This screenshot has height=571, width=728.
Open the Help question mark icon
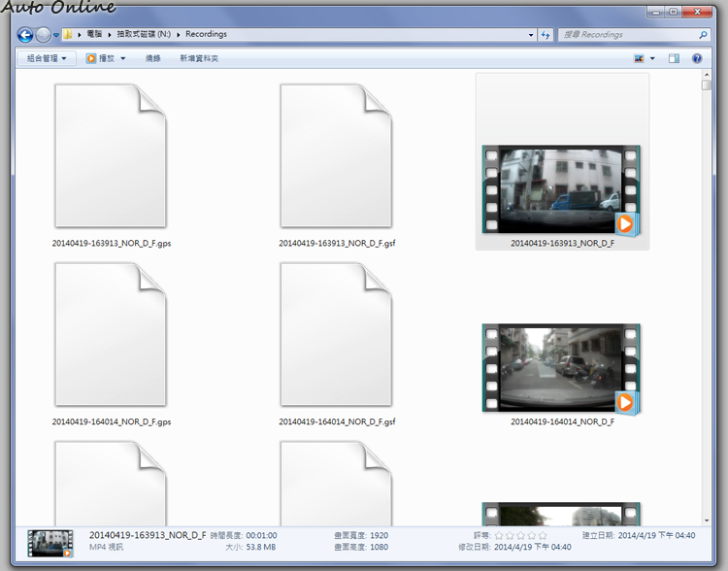click(697, 58)
